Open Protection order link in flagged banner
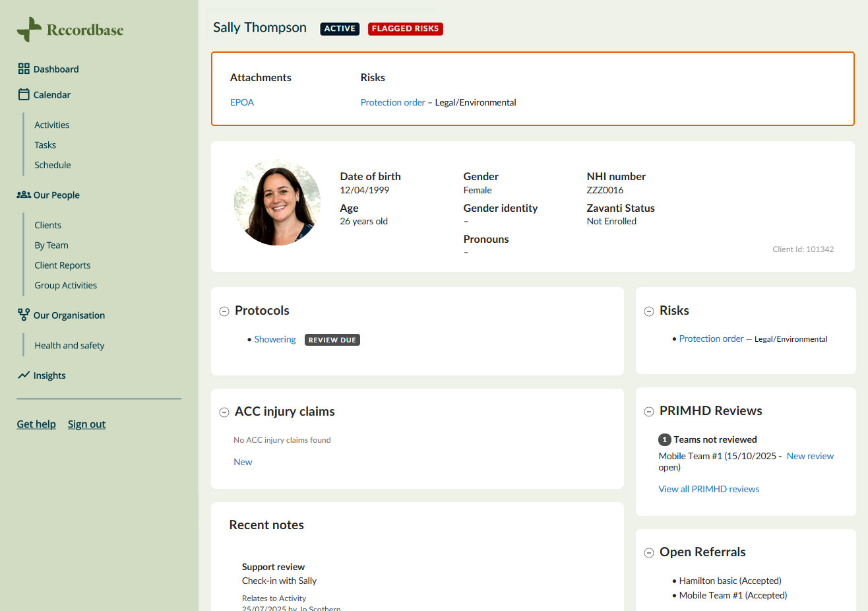This screenshot has height=611, width=868. coord(393,102)
